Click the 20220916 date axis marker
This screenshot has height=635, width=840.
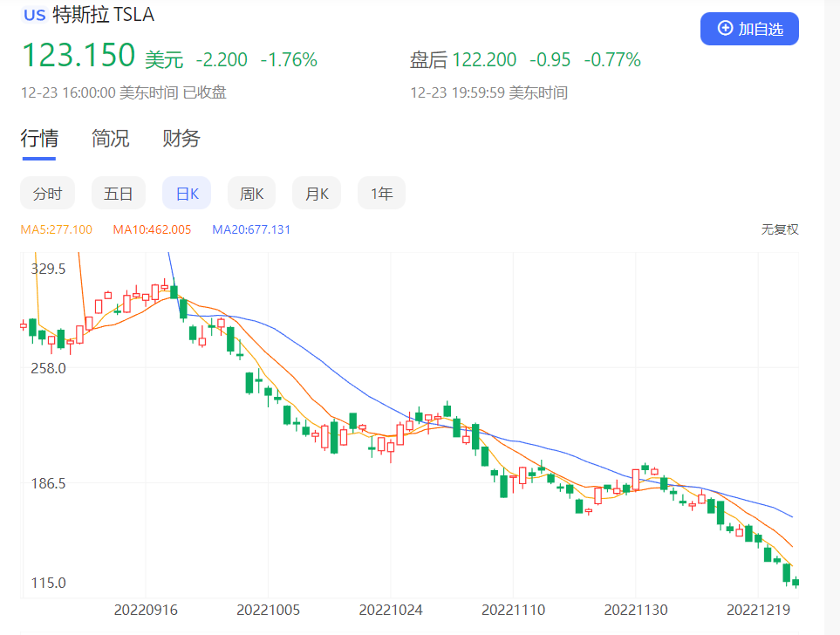pos(145,610)
